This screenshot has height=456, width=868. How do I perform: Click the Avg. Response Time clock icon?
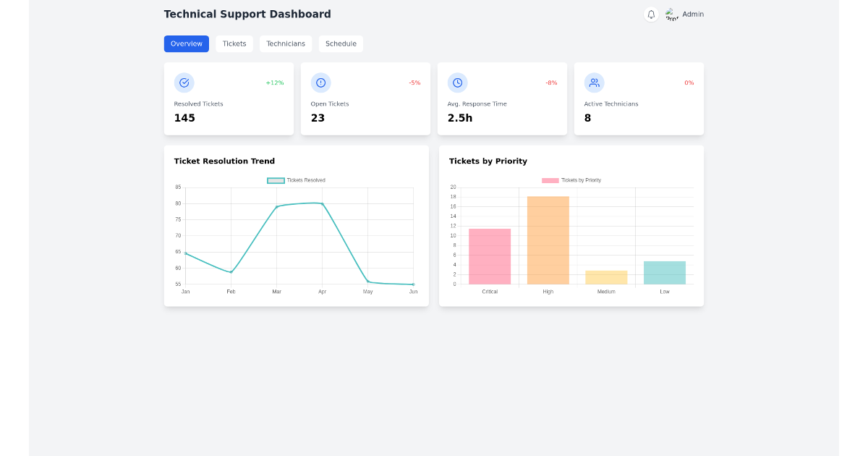point(457,83)
